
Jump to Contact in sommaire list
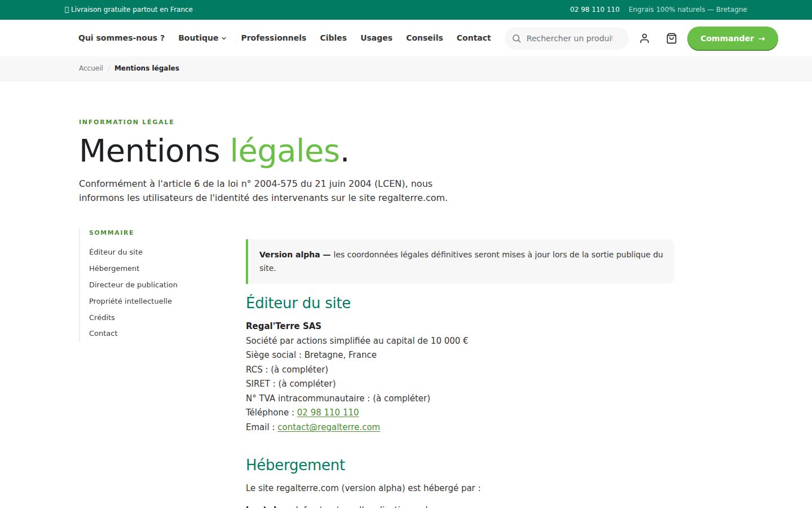[103, 333]
